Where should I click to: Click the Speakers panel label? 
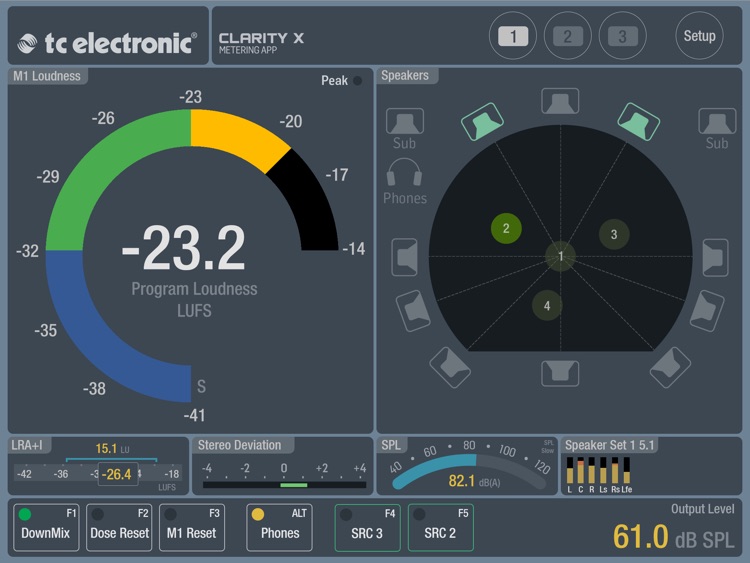405,76
